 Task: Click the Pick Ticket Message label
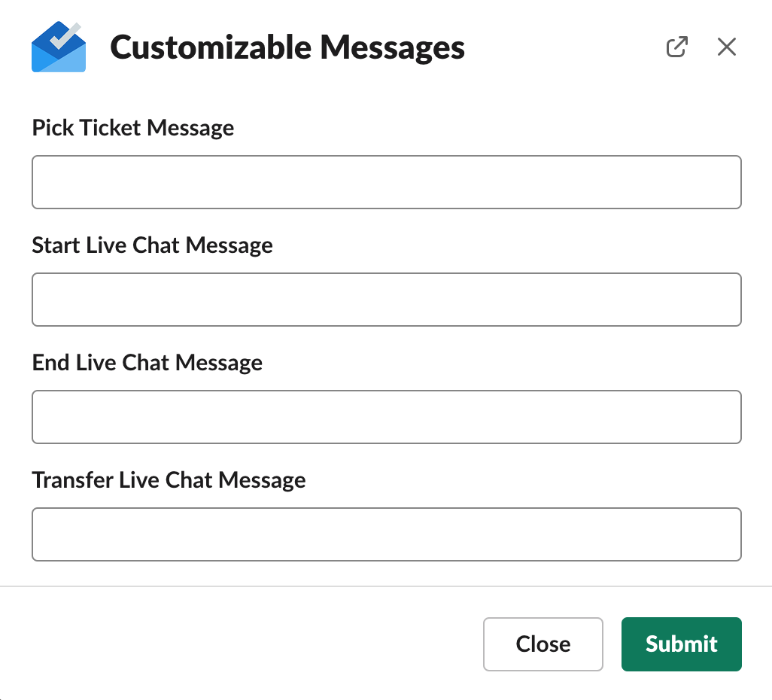click(x=133, y=128)
